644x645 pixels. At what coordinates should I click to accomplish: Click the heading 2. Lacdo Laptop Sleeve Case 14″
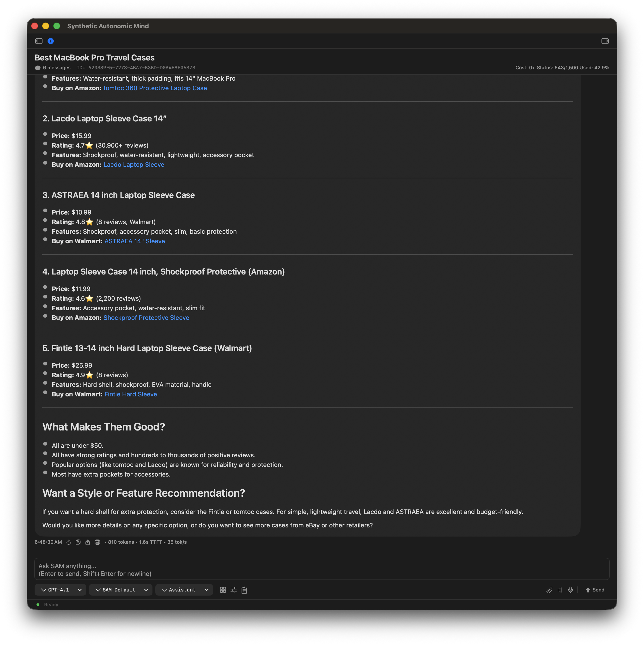pyautogui.click(x=104, y=119)
